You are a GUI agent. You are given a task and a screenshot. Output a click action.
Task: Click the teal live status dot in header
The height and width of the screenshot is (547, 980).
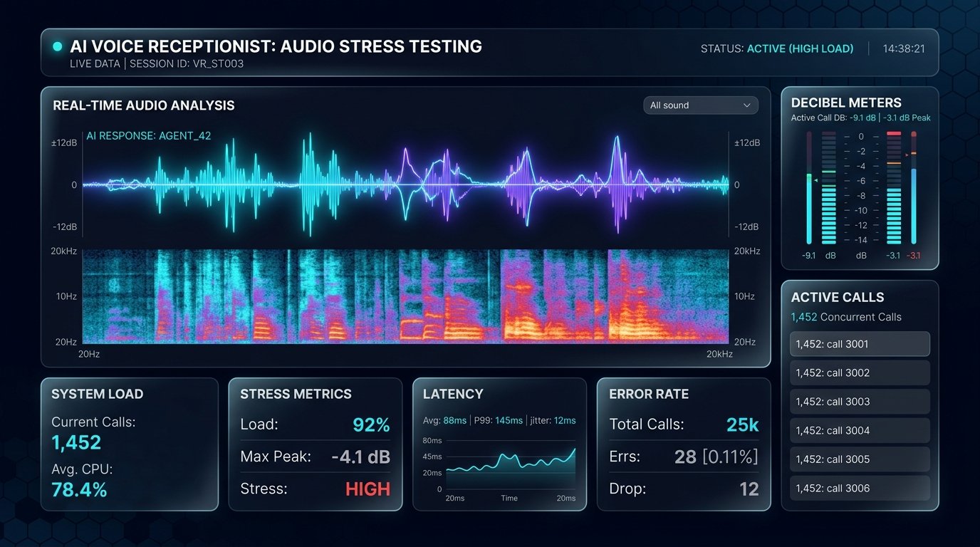pos(58,47)
